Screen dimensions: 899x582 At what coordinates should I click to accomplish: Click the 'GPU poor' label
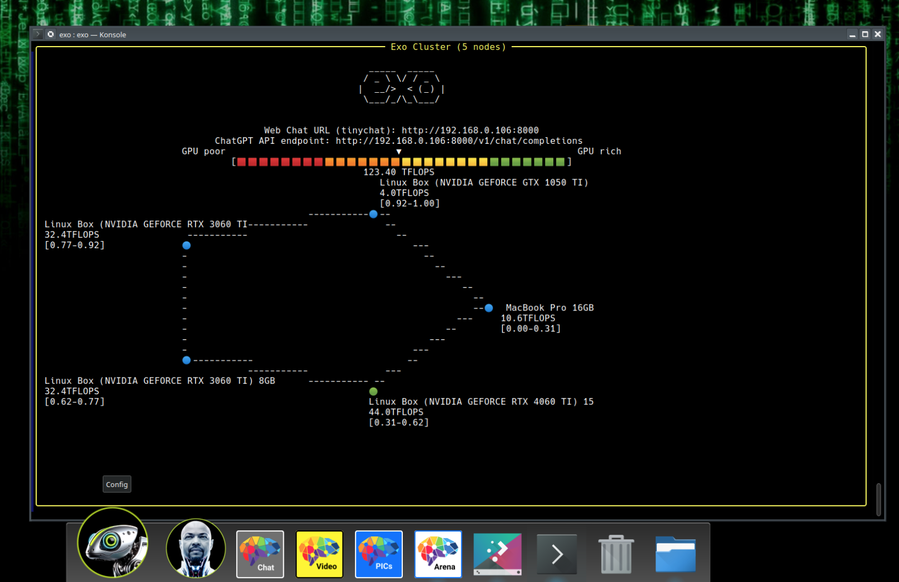204,151
